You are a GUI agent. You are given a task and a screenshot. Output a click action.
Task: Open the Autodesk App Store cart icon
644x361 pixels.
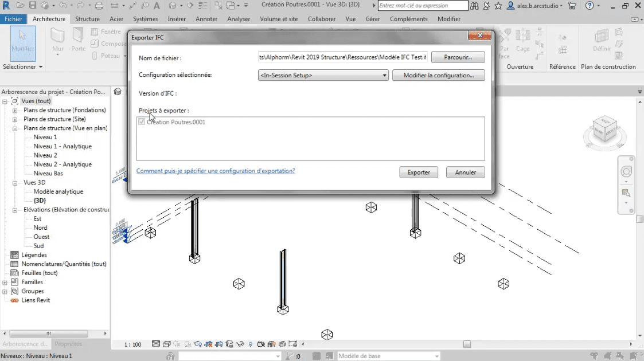pos(572,6)
